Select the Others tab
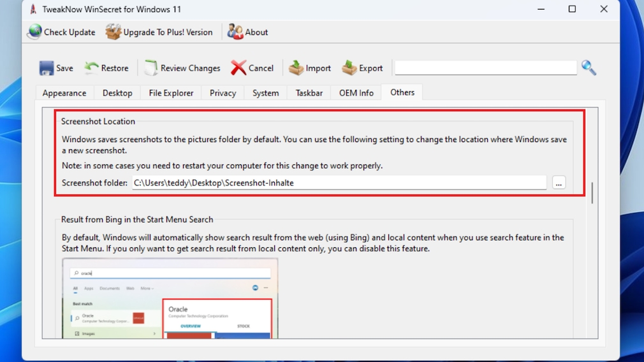 pyautogui.click(x=402, y=92)
